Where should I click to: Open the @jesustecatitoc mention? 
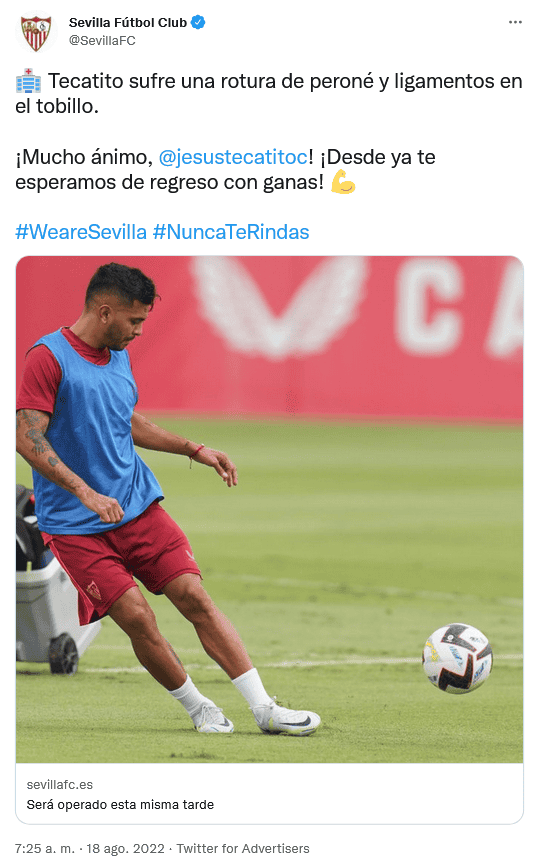coord(233,157)
